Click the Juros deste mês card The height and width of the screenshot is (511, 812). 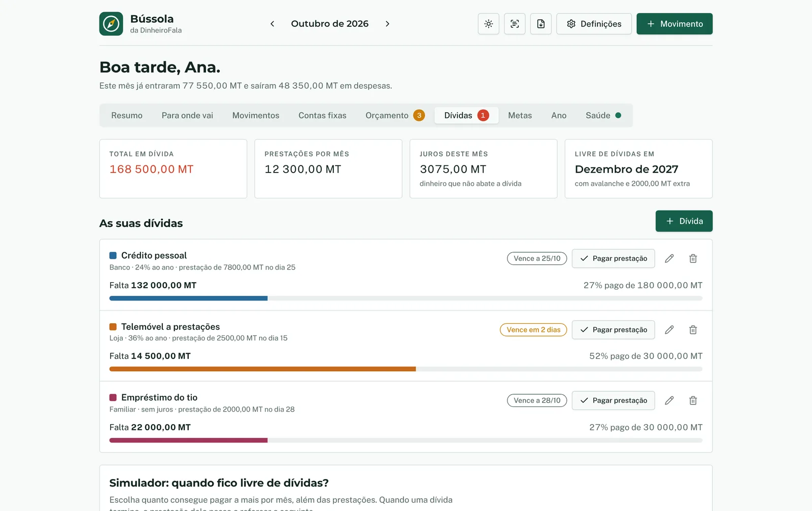(x=484, y=169)
